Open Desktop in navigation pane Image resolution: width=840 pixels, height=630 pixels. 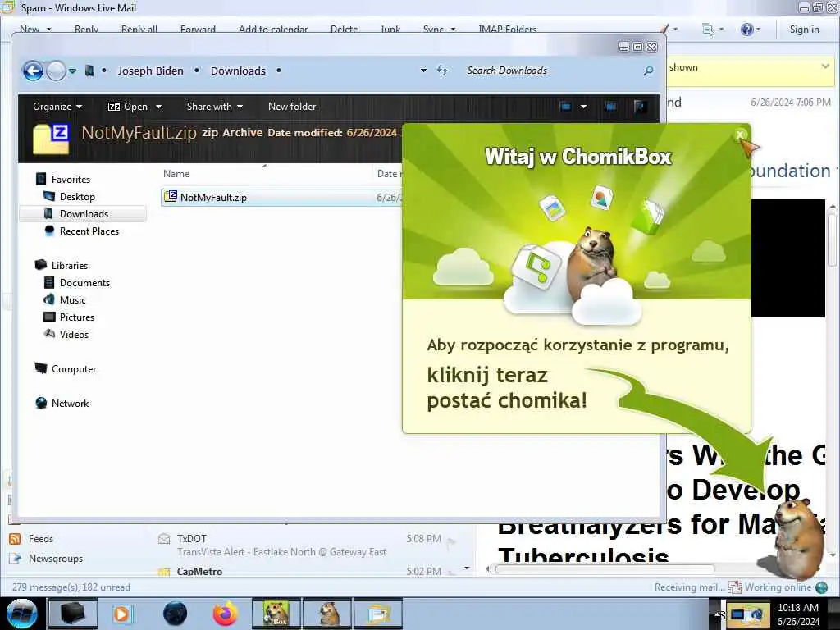click(77, 197)
